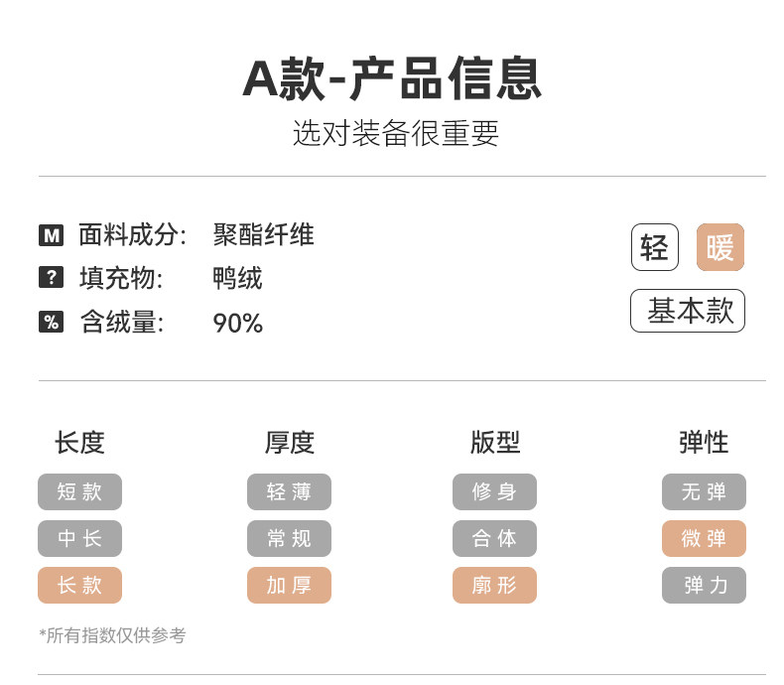
Task: Choose 短款 short length option
Action: tap(79, 491)
